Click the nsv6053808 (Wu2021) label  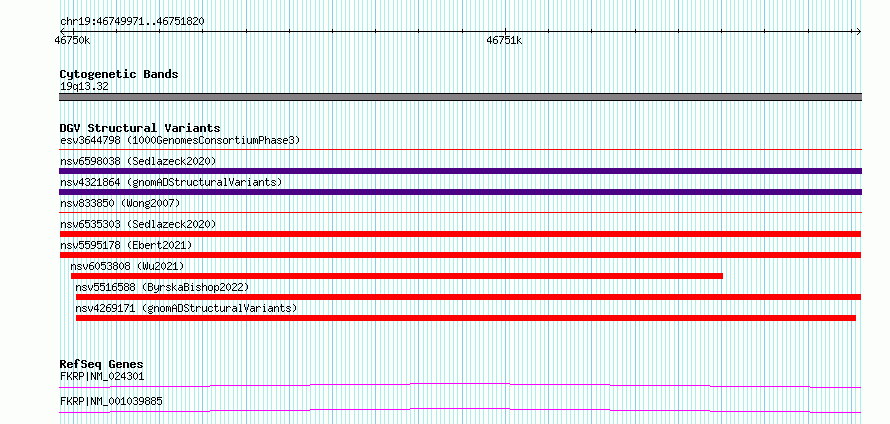(127, 266)
